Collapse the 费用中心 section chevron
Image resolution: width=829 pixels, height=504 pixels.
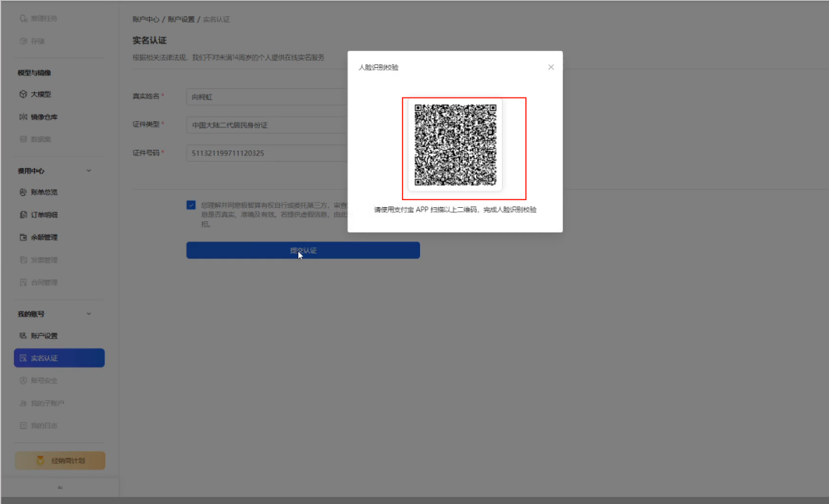(89, 171)
